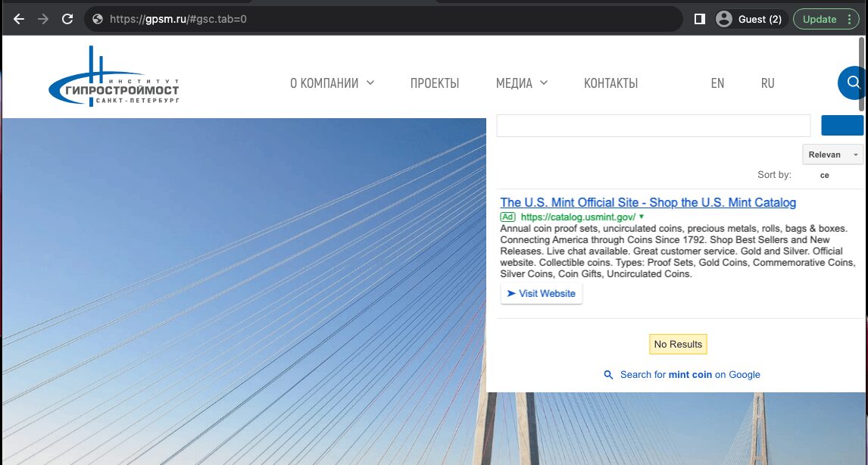
Task: Expand the ad options arrow beside catalog.usmint.gov
Action: (641, 217)
